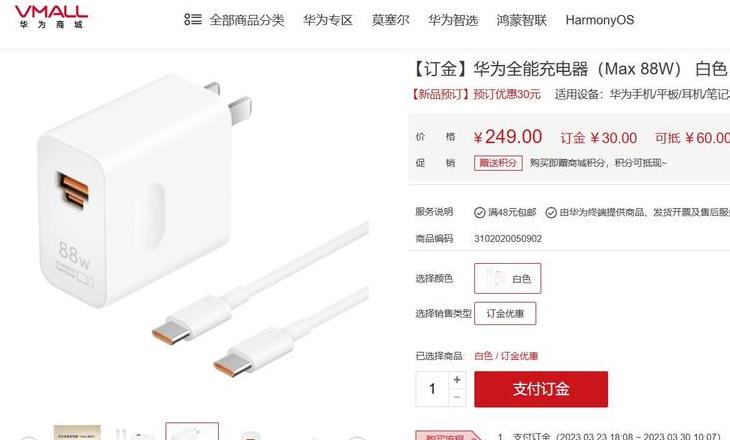
Task: Decrease quantity with the minus button
Action: (x=457, y=398)
